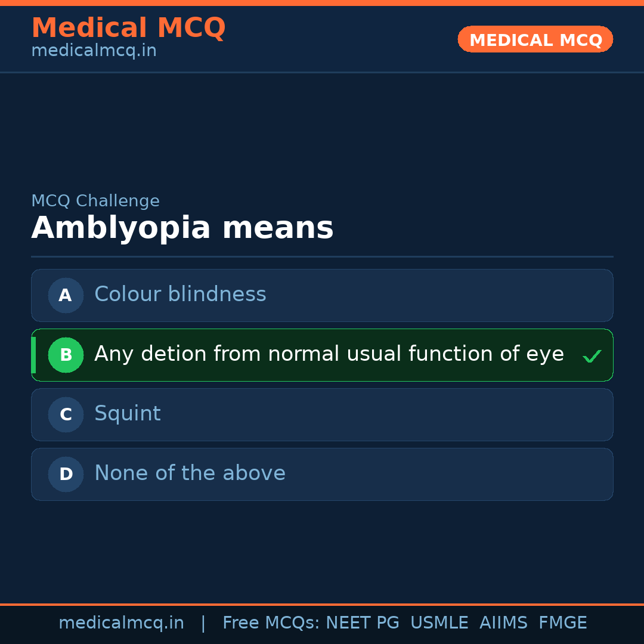Click the green checkmark icon
This screenshot has width=644, height=644.
pyautogui.click(x=592, y=357)
